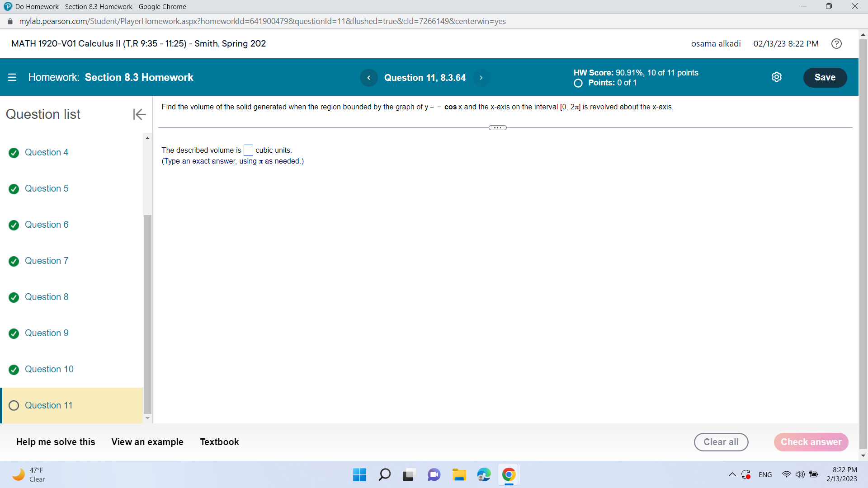Open Question 9 from the list

(47, 333)
